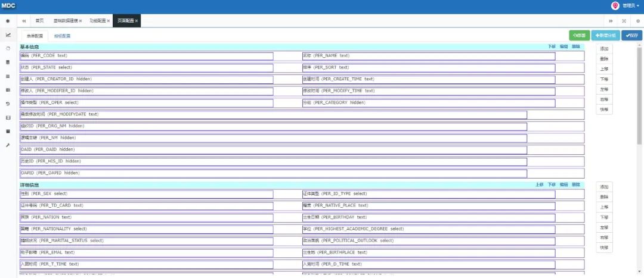
Task: Click the list-lines icon in left sidebar
Action: click(8, 76)
